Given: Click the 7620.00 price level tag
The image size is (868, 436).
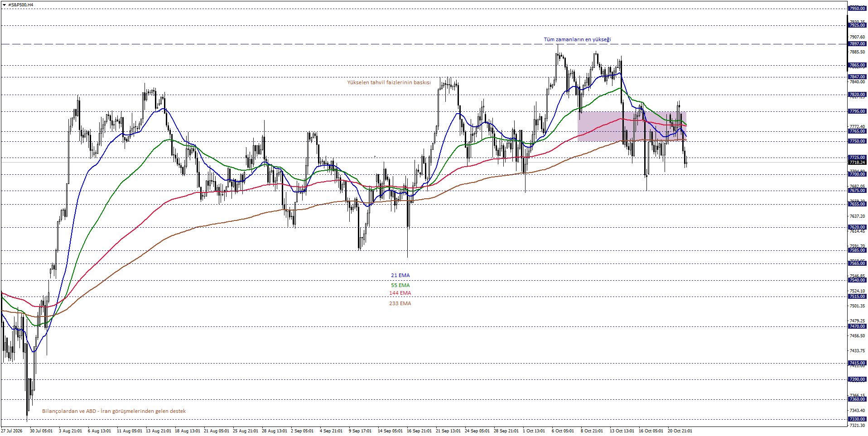Looking at the screenshot, I should point(857,227).
